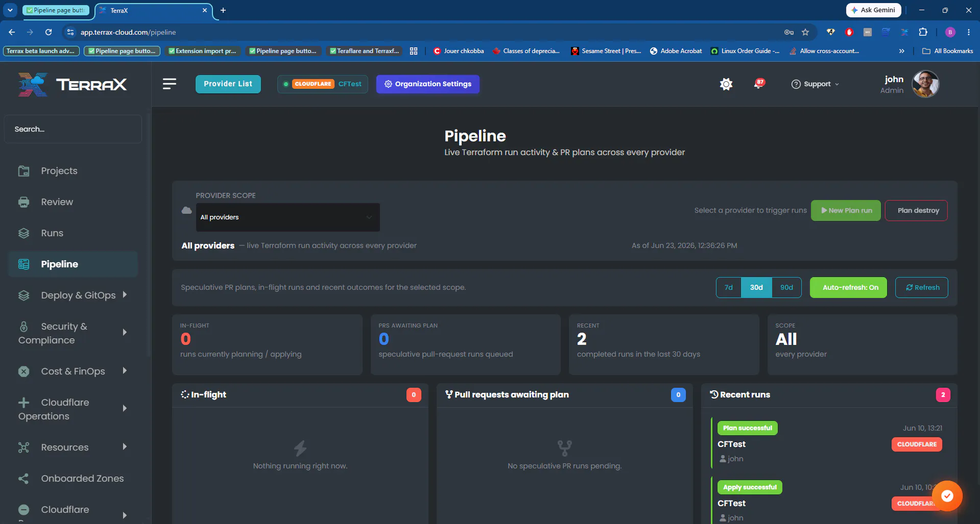
Task: Close the TerraX browser tab
Action: 205,10
